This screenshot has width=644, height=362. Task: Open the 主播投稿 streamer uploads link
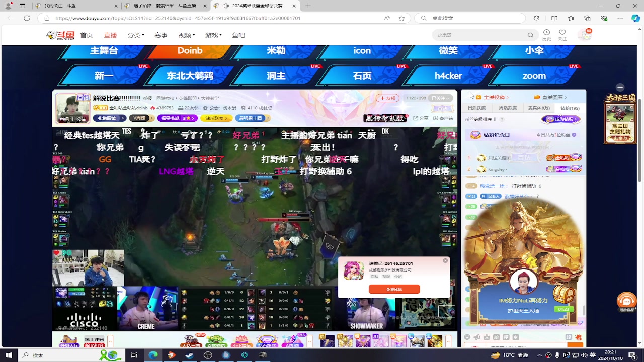(x=492, y=97)
